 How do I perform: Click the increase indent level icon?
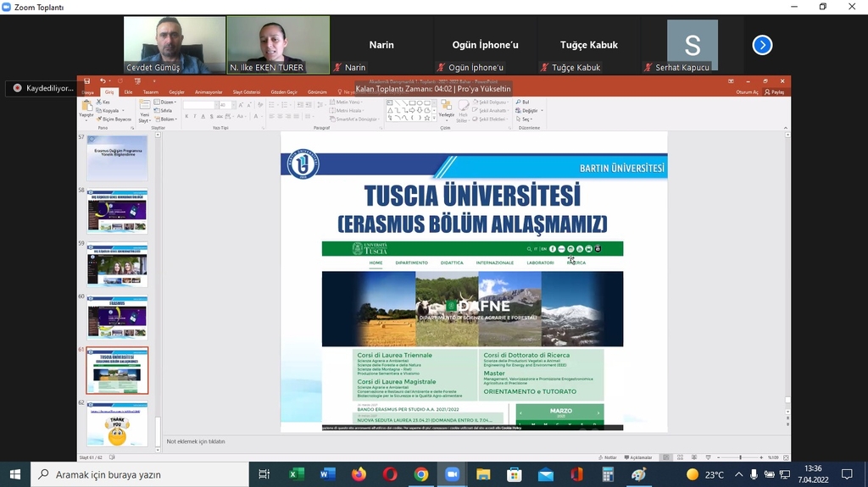coord(308,104)
